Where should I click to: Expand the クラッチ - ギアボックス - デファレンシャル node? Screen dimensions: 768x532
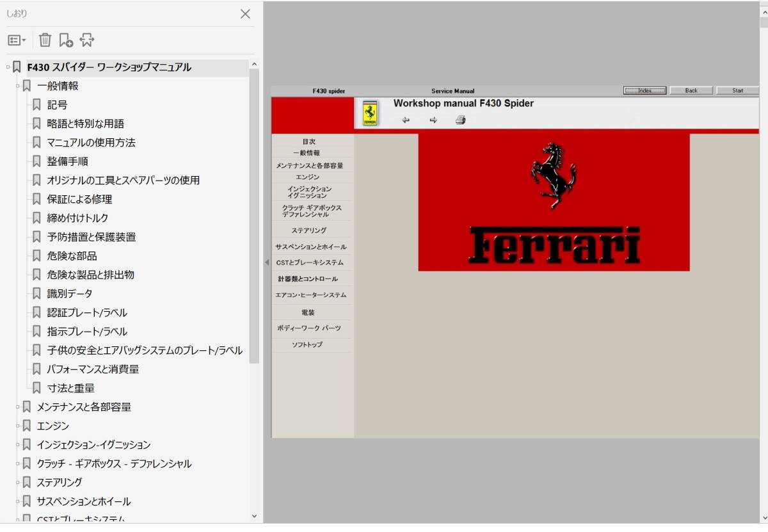tap(18, 463)
